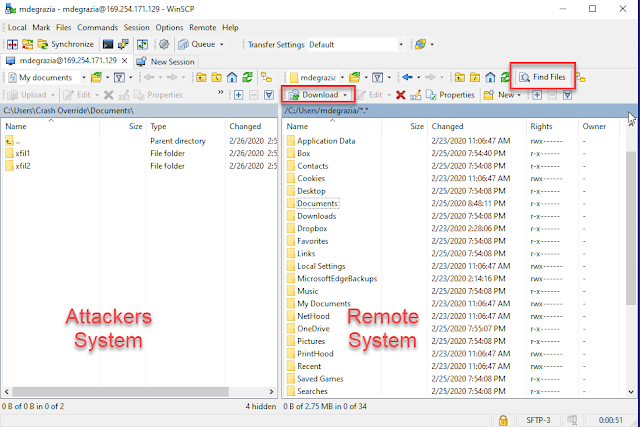The height and width of the screenshot is (427, 640).
Task: Open the Help menu
Action: click(x=230, y=28)
